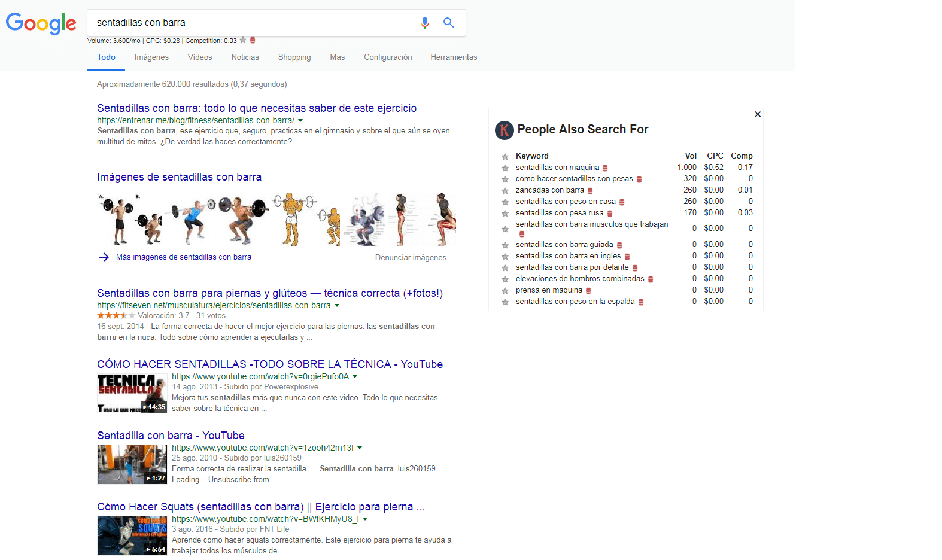The image size is (942, 560).
Task: Click red icon beside elevaciones de hombros combinadas
Action: [x=651, y=279]
